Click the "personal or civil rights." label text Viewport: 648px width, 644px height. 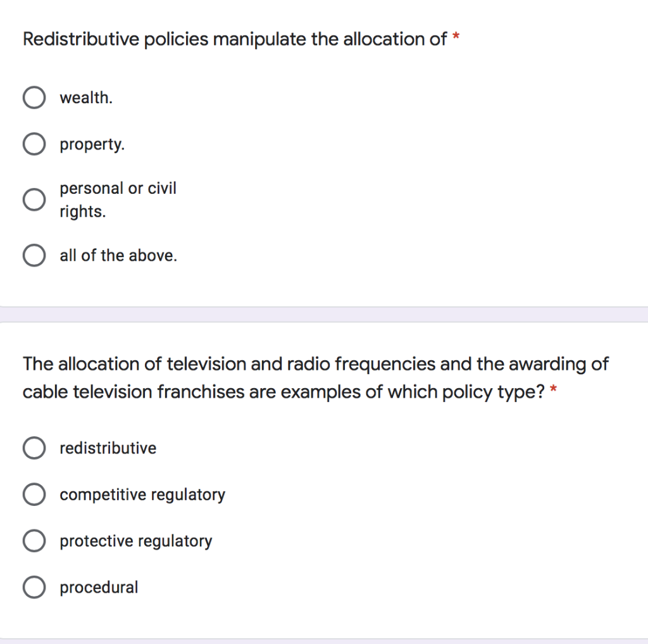point(118,199)
